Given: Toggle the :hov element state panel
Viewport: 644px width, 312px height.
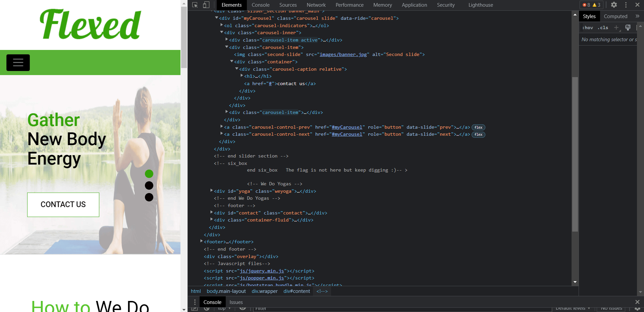Looking at the screenshot, I should click(x=588, y=28).
